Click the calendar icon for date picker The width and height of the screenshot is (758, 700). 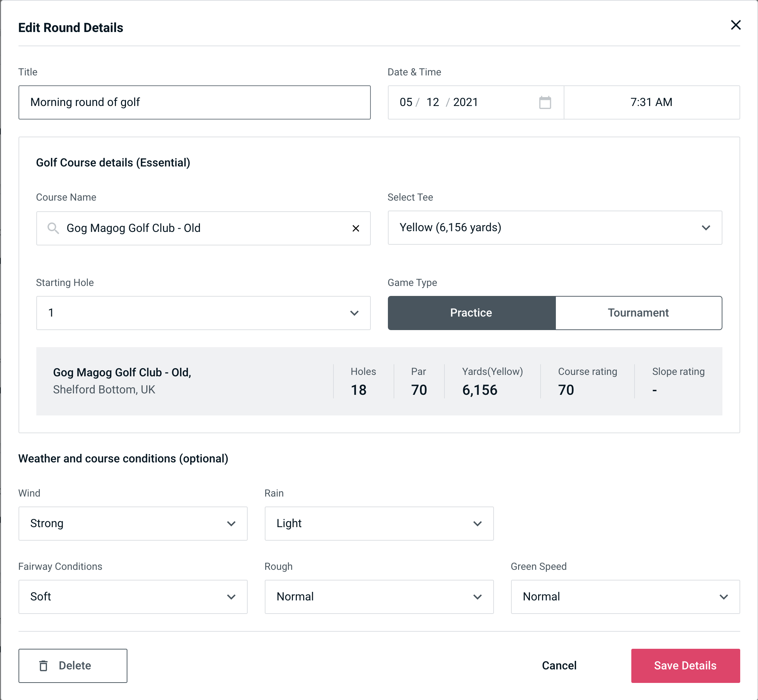point(546,102)
